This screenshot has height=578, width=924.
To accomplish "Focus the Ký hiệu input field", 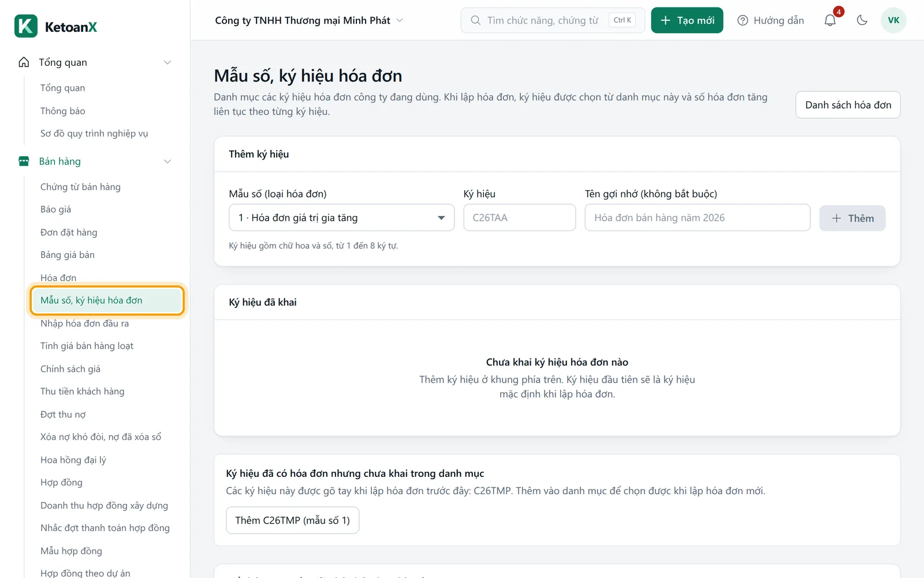I will coord(519,218).
